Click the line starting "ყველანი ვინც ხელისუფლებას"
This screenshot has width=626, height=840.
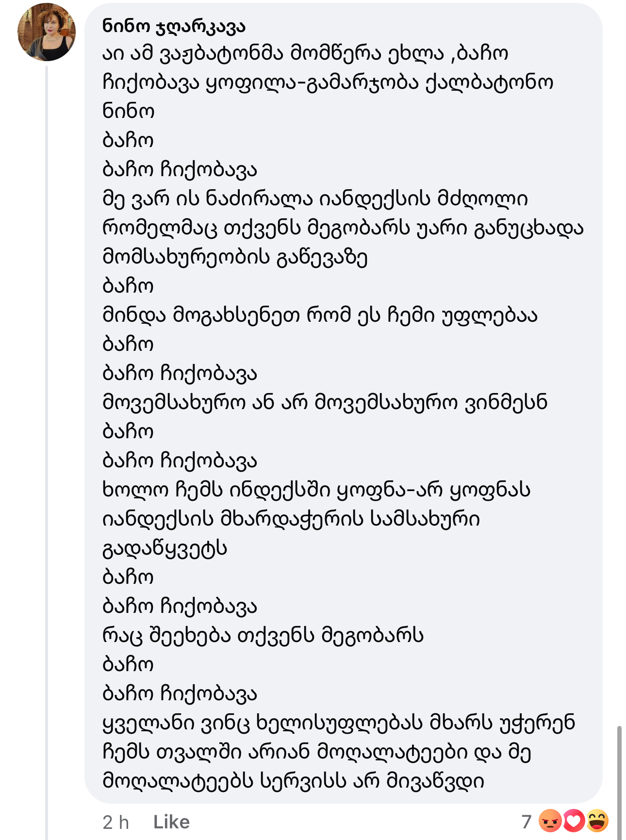[338, 723]
